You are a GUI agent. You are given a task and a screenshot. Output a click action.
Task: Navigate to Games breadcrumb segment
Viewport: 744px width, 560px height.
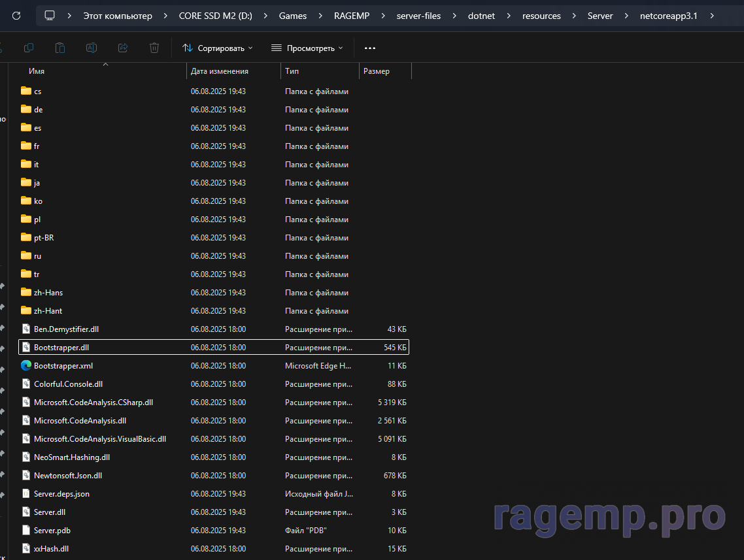coord(293,16)
